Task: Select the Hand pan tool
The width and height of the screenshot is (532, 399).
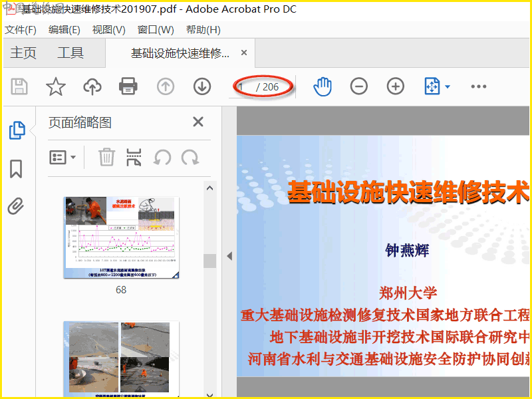Action: [323, 86]
